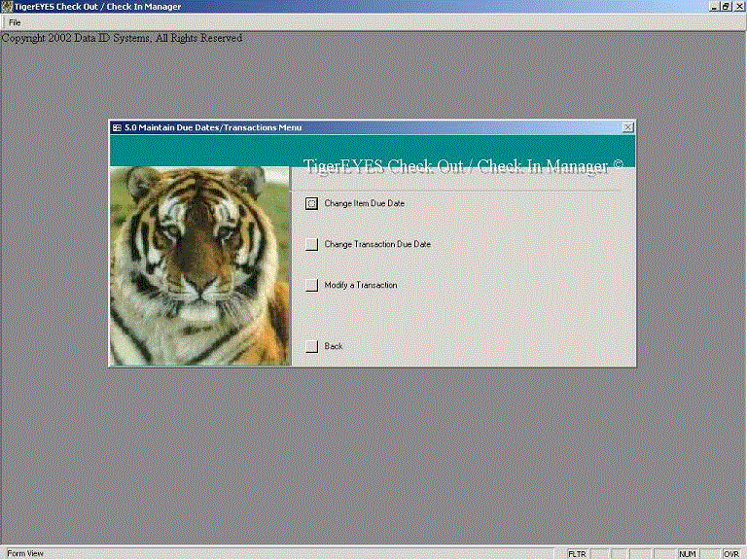Click the FLTR status bar indicator

click(577, 554)
